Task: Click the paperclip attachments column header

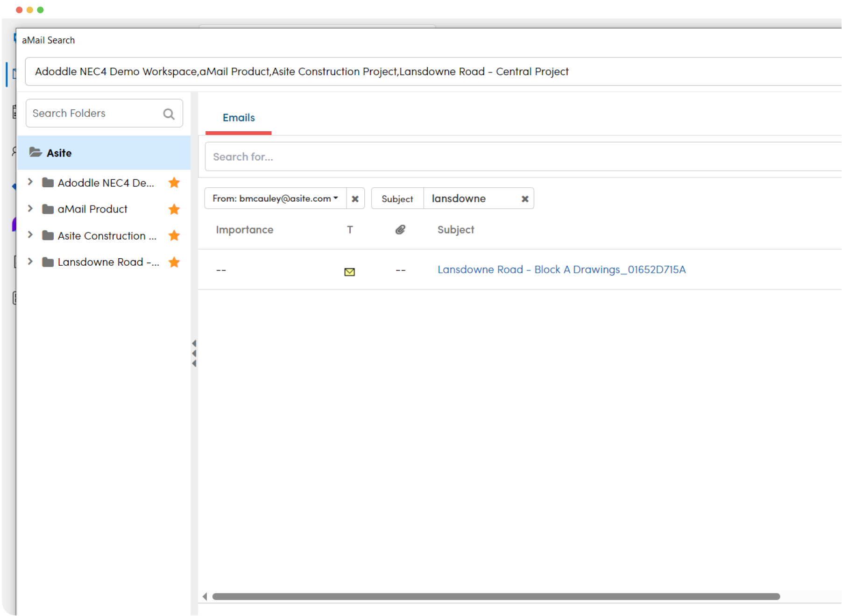Action: coord(400,229)
